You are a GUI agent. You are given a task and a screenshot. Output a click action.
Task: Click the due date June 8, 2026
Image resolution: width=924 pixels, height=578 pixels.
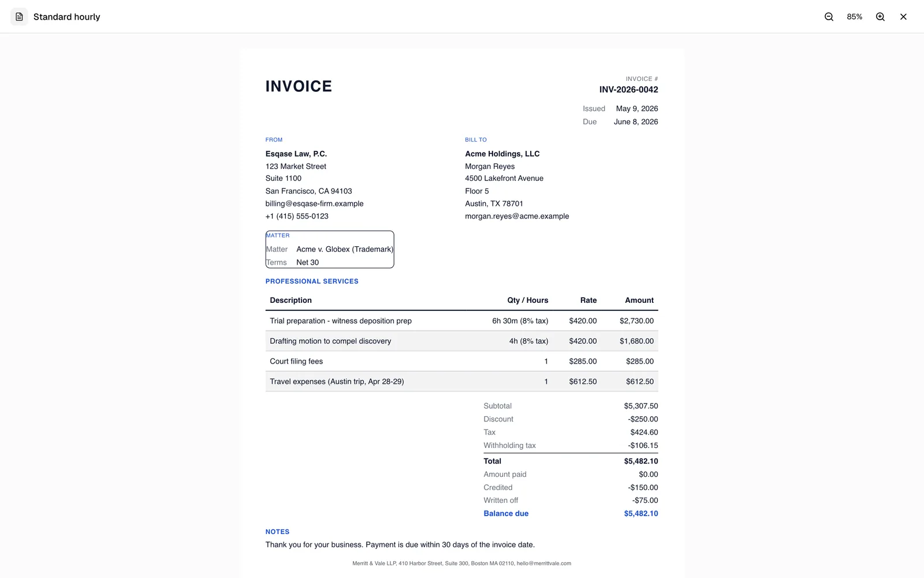point(636,122)
